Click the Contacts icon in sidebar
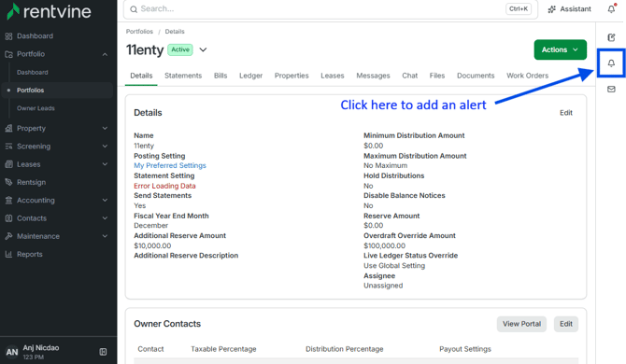 [8, 218]
